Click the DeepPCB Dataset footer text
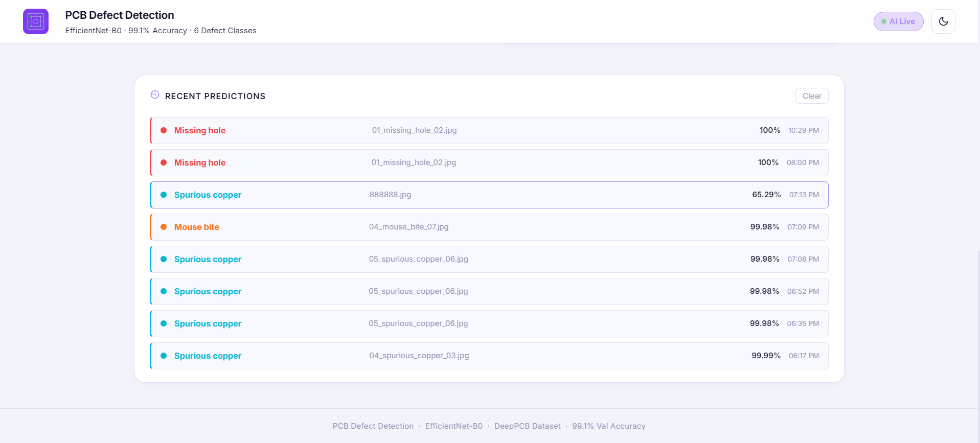Viewport: 980px width, 443px height. (x=527, y=426)
